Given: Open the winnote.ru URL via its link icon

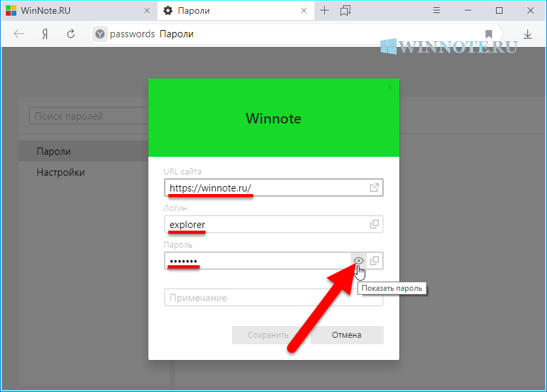Looking at the screenshot, I should point(374,188).
